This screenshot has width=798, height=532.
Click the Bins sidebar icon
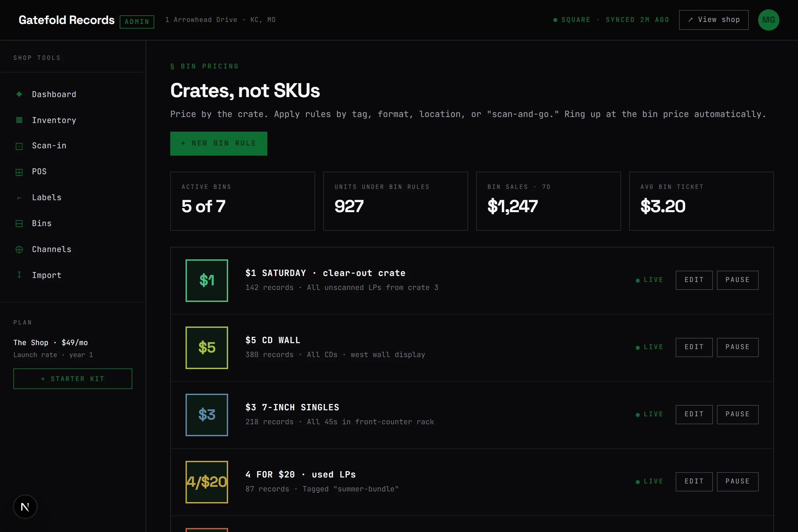coord(19,223)
